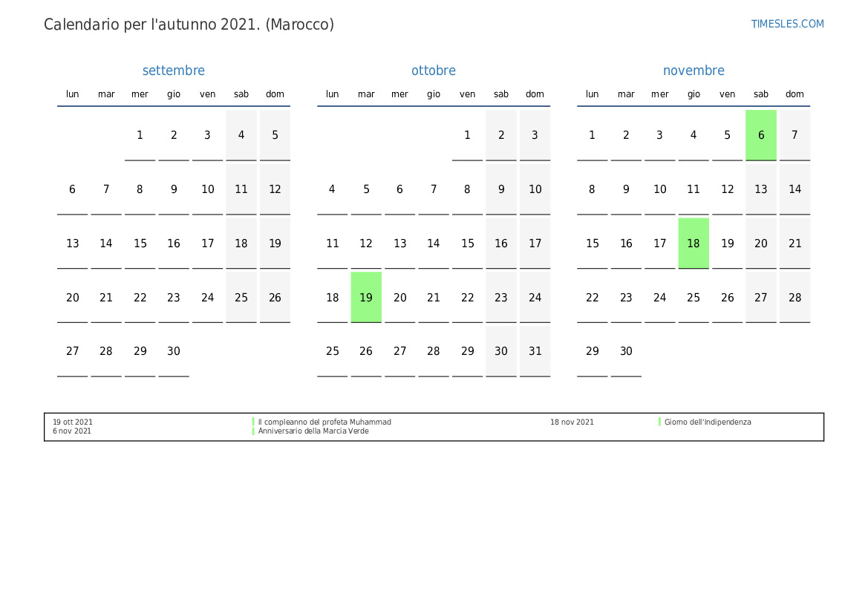This screenshot has width=868, height=614.
Task: Select the novembre month heading
Action: (694, 71)
